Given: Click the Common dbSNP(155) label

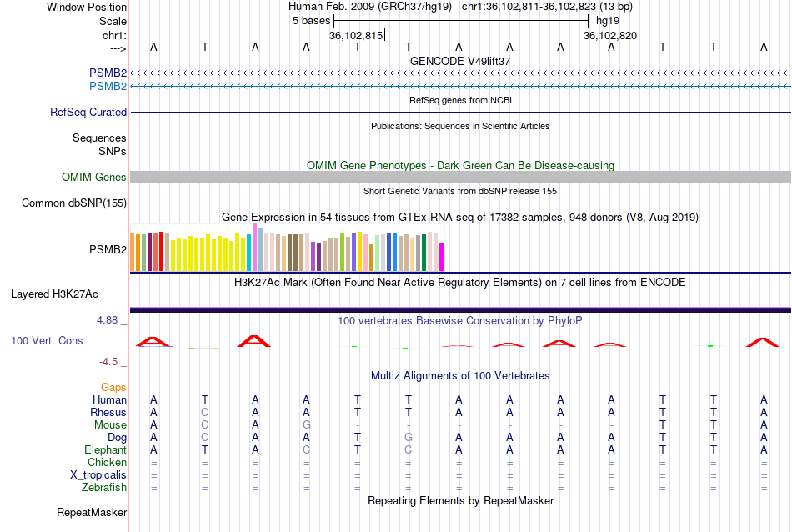Looking at the screenshot, I should pyautogui.click(x=73, y=203).
